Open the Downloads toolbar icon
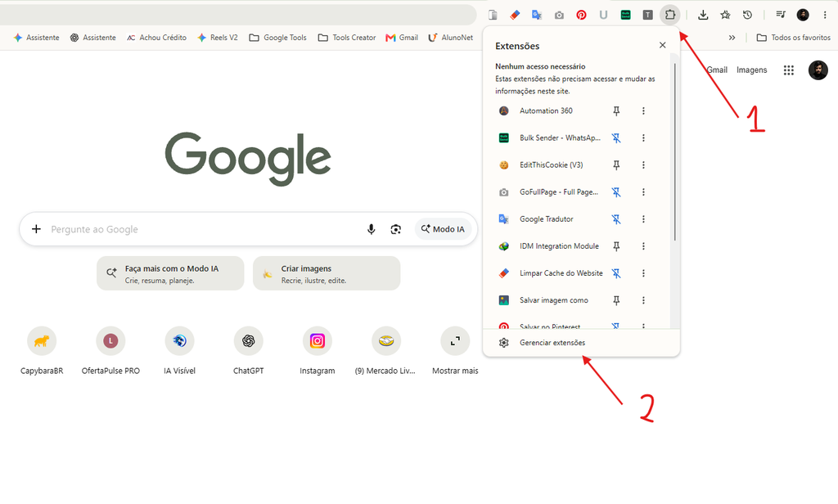 coord(703,15)
